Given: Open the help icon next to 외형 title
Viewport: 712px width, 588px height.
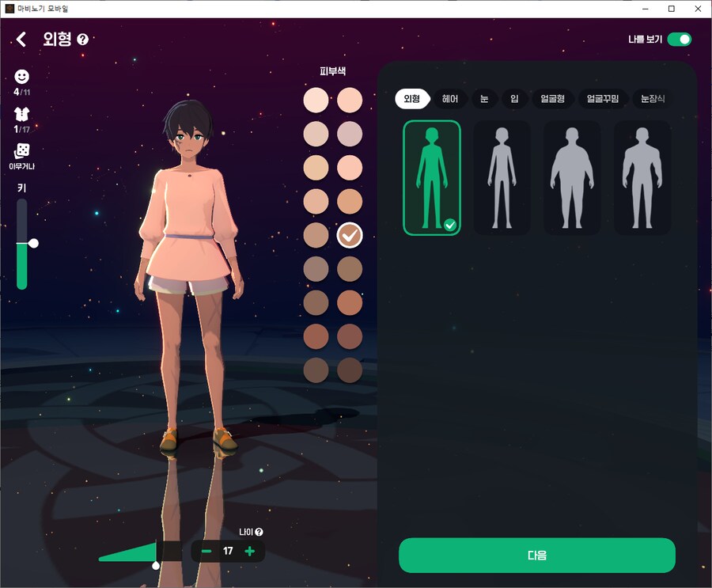Looking at the screenshot, I should (x=82, y=40).
